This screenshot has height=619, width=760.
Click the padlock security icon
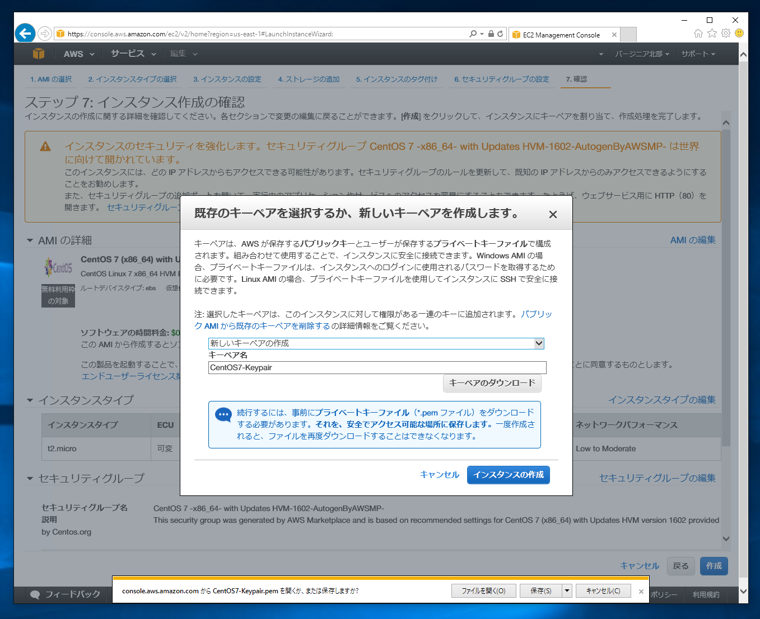[x=491, y=34]
